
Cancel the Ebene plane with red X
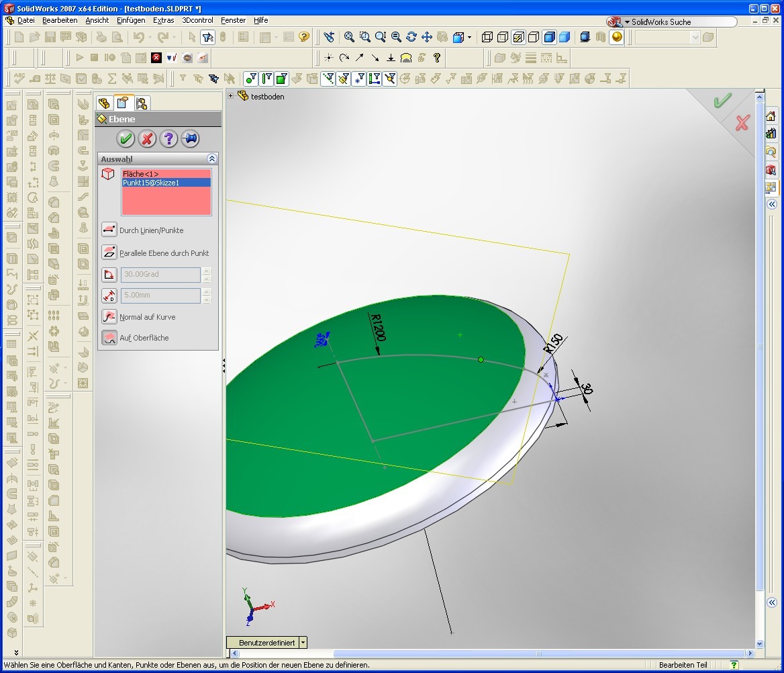click(x=147, y=139)
